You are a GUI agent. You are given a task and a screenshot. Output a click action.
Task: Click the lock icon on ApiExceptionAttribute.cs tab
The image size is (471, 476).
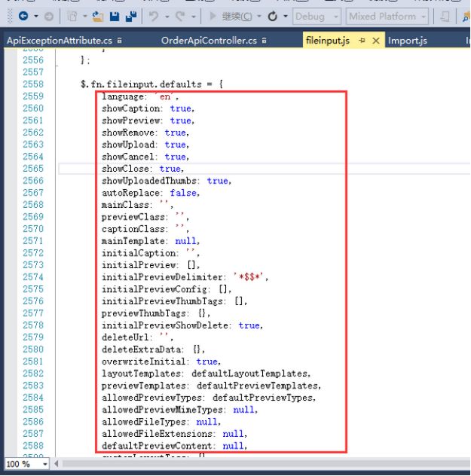[x=120, y=41]
